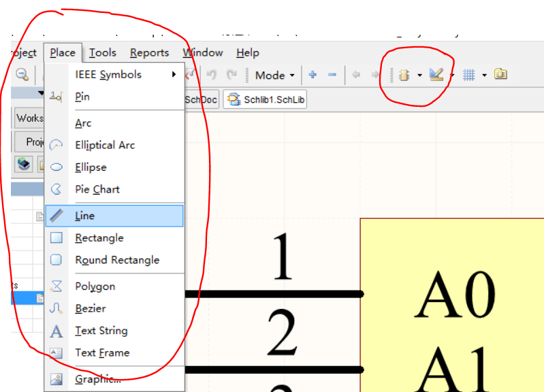Choose Arc from the Place menu
Viewport: 544px width, 392px height.
pos(114,123)
